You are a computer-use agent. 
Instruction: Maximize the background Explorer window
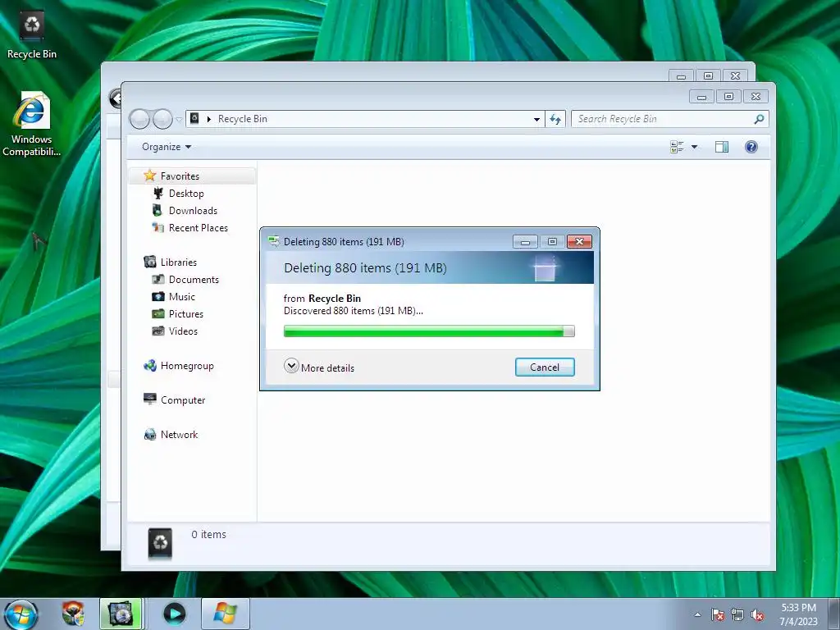pyautogui.click(x=708, y=76)
